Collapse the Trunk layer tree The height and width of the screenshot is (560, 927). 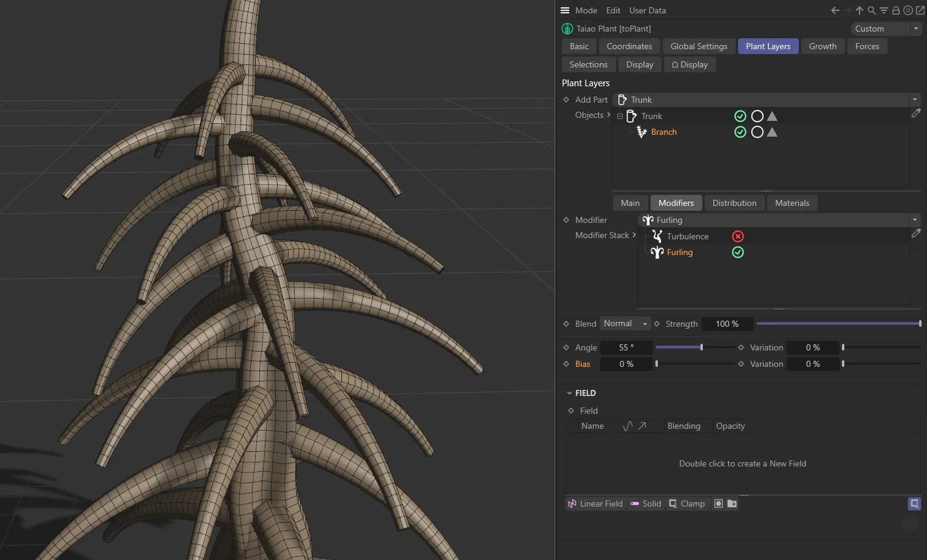(x=620, y=116)
